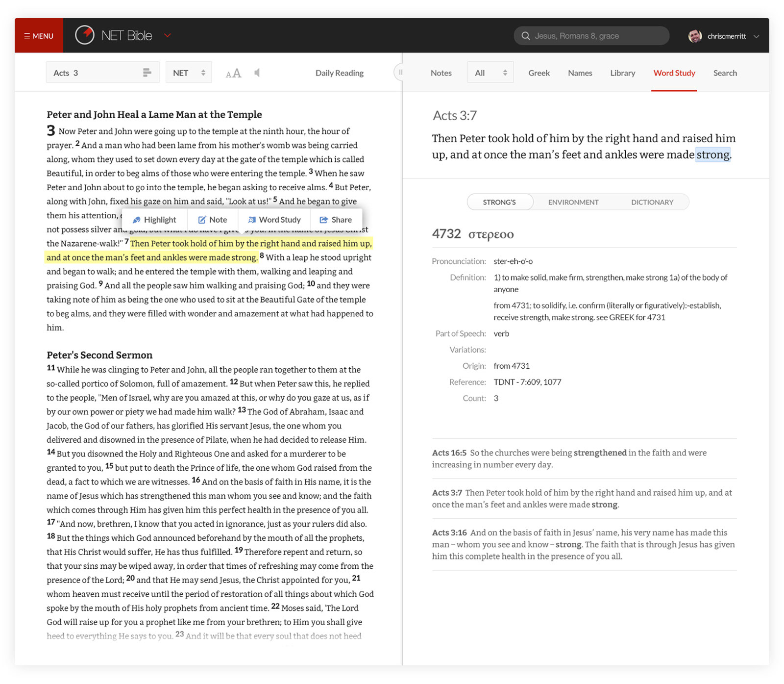Click the Origin value from 4731

512,366
